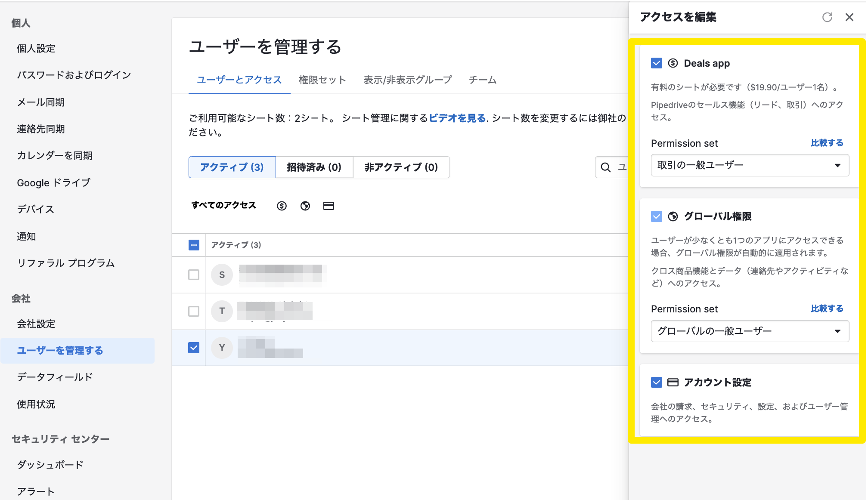
Task: Click the search magnifier icon
Action: (605, 167)
